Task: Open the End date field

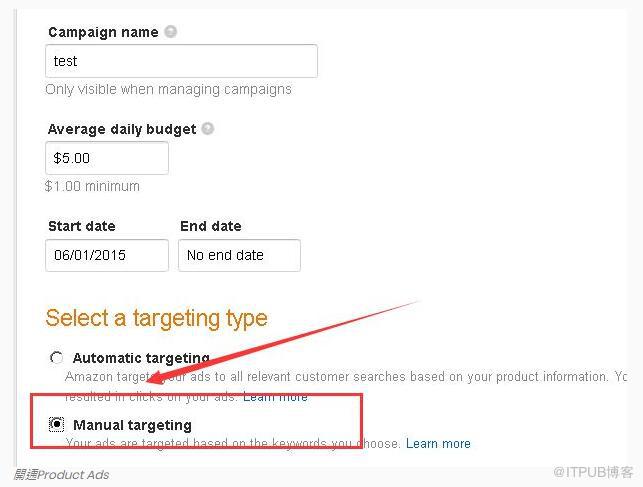Action: pos(239,255)
